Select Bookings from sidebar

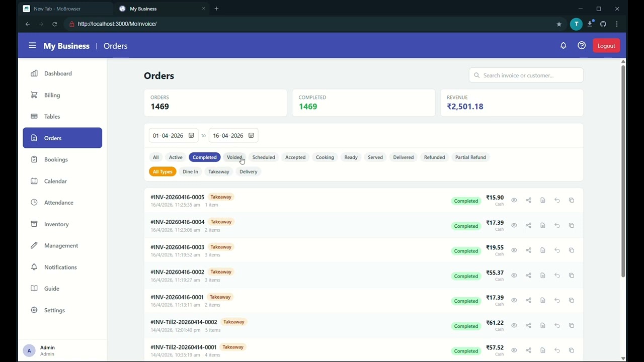[62, 159]
